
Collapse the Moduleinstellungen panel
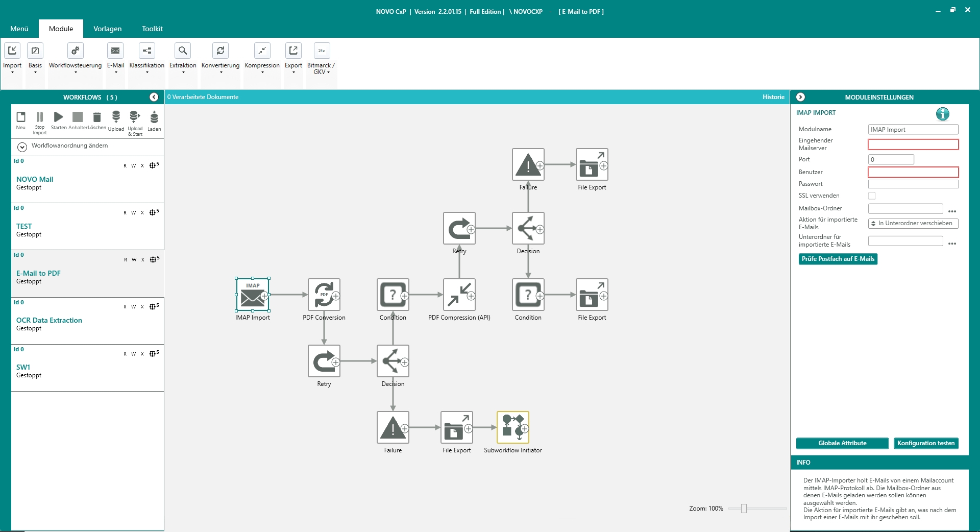point(800,97)
